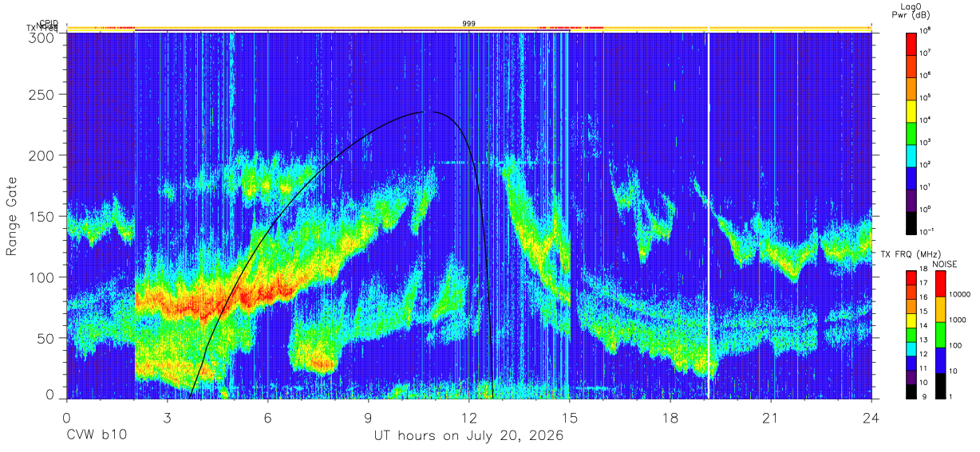Click the 'CVW b10' radar label
This screenshot has width=980, height=452.
tap(96, 435)
